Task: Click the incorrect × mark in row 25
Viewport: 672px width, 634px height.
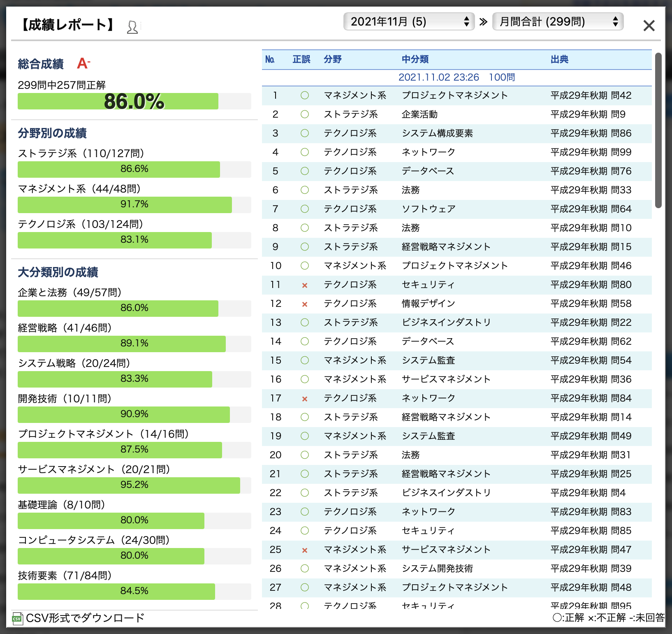Action: 305,550
